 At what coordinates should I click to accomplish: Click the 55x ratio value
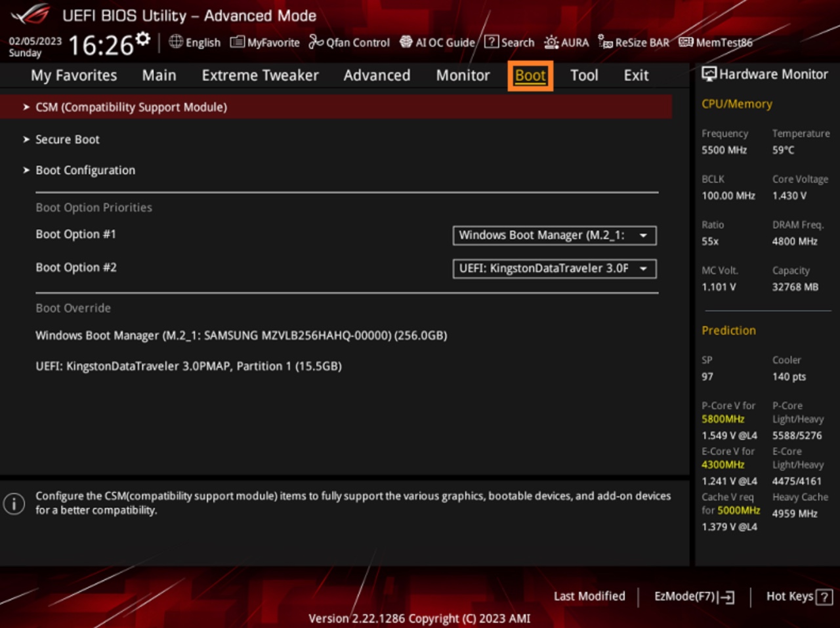point(710,241)
